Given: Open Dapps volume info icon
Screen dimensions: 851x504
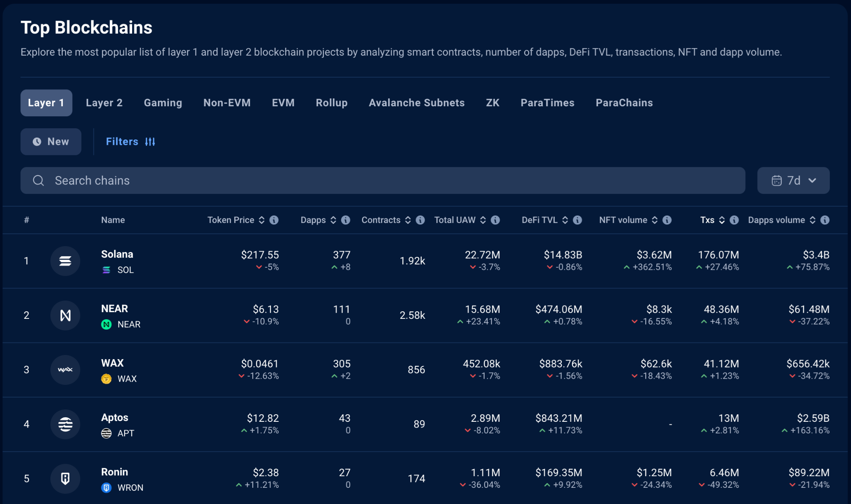Looking at the screenshot, I should [x=825, y=220].
